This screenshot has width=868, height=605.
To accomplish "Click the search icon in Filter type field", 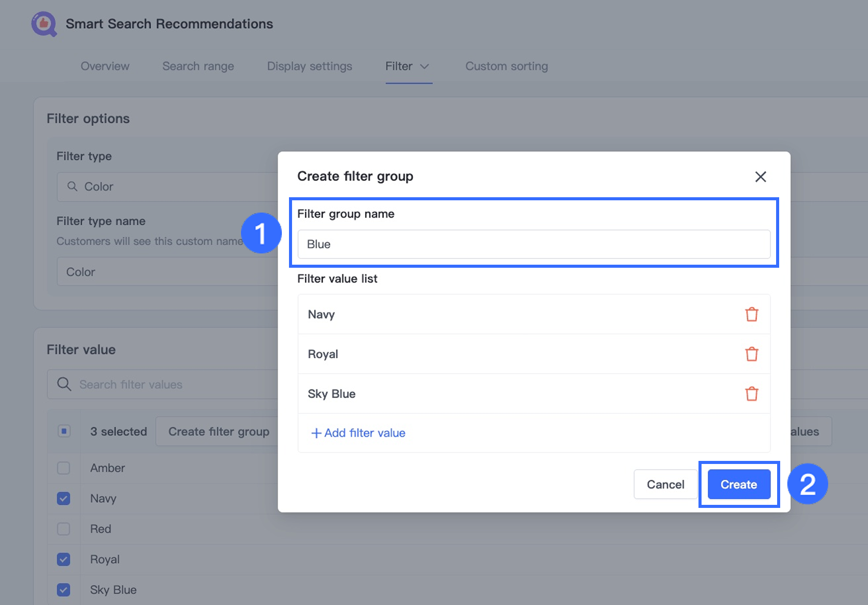I will [73, 187].
